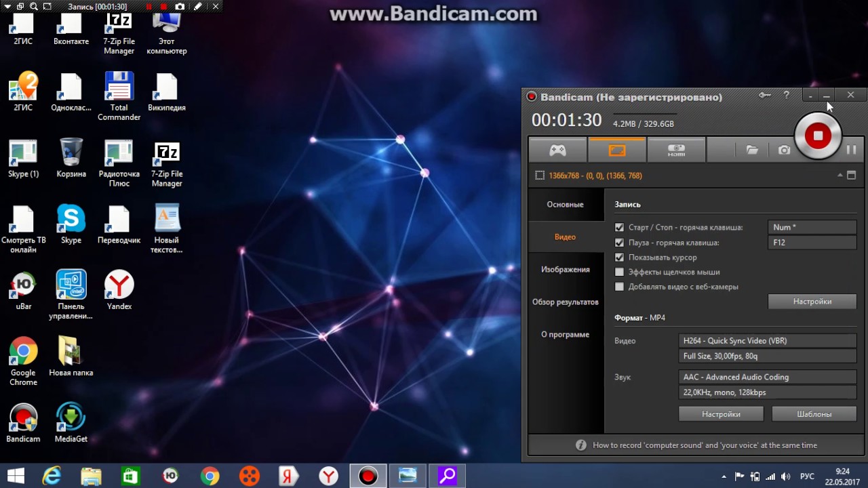Pause recording in Bandicam main window
This screenshot has width=868, height=488.
[851, 150]
